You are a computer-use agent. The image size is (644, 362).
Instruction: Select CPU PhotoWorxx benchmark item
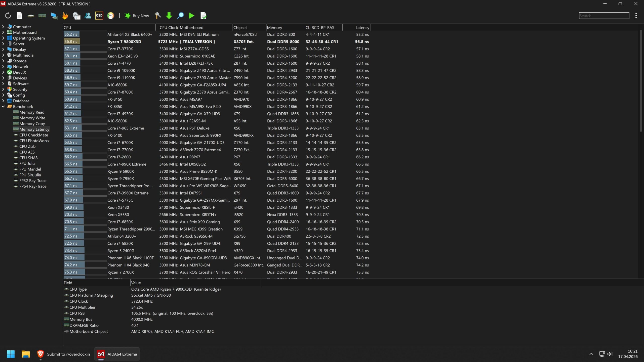(34, 141)
